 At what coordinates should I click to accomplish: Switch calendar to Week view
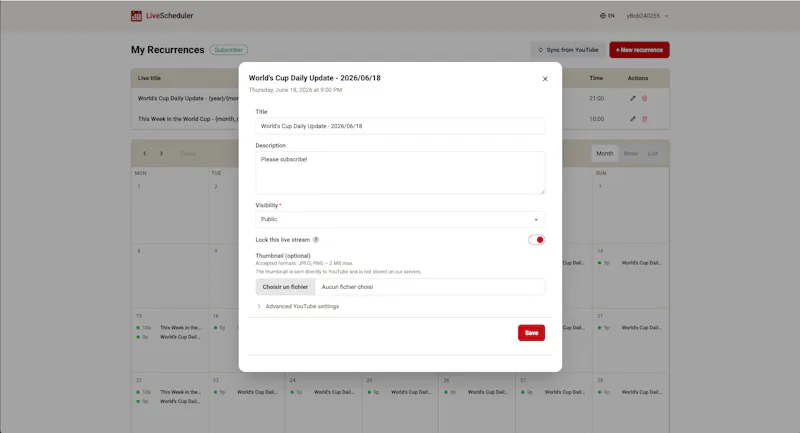pos(631,154)
